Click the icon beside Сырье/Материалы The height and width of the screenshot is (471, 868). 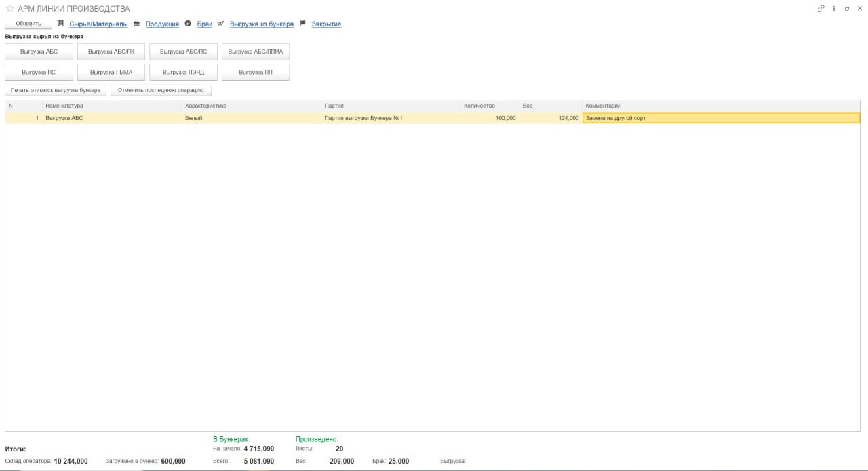(x=61, y=24)
